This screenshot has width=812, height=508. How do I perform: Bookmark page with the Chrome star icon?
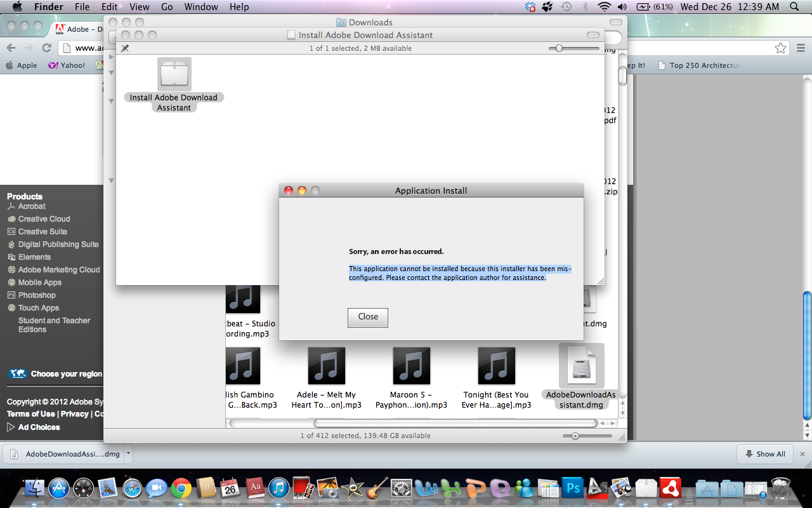point(780,48)
